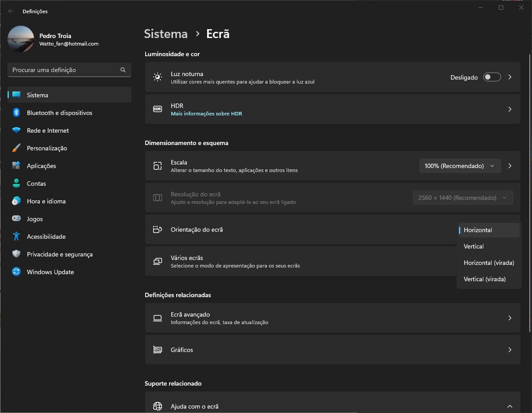
Task: Click the Jogos gamepad icon
Action: pos(16,219)
